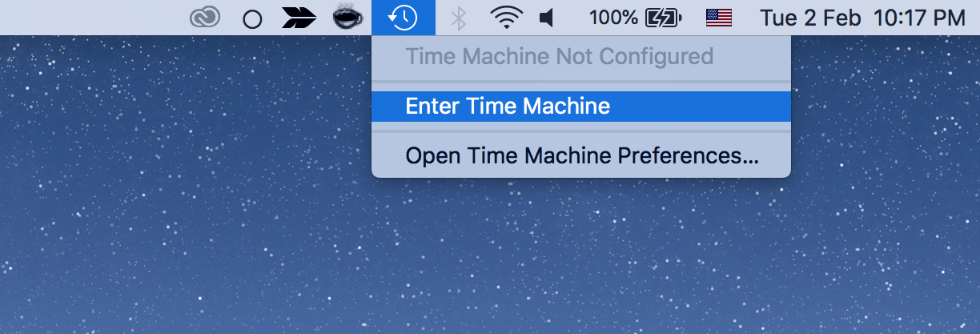Open the US flag input source menu

[719, 18]
